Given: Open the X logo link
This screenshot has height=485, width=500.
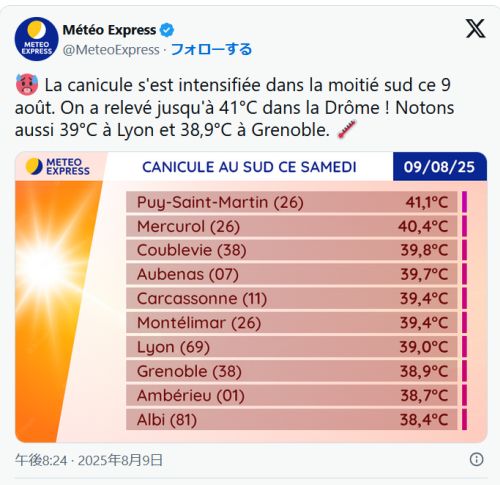Looking at the screenshot, I should (475, 29).
